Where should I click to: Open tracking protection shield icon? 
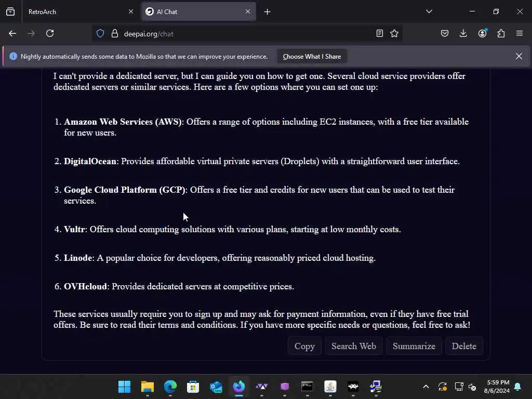pos(100,33)
